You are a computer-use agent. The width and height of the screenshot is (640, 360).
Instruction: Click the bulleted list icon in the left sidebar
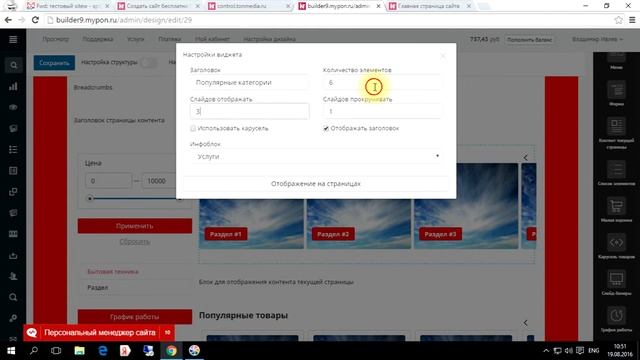pyautogui.click(x=13, y=150)
